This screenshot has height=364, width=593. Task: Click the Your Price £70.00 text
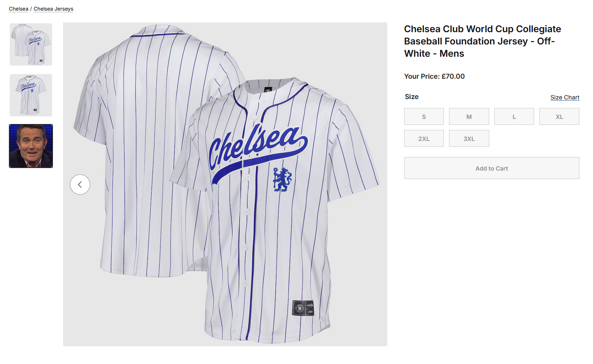[x=434, y=77]
